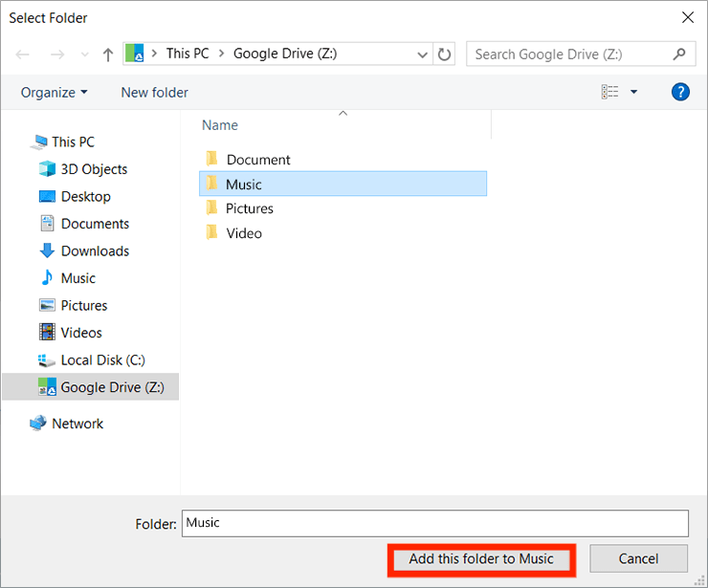708x588 pixels.
Task: Click Add this folder to Music
Action: point(481,559)
